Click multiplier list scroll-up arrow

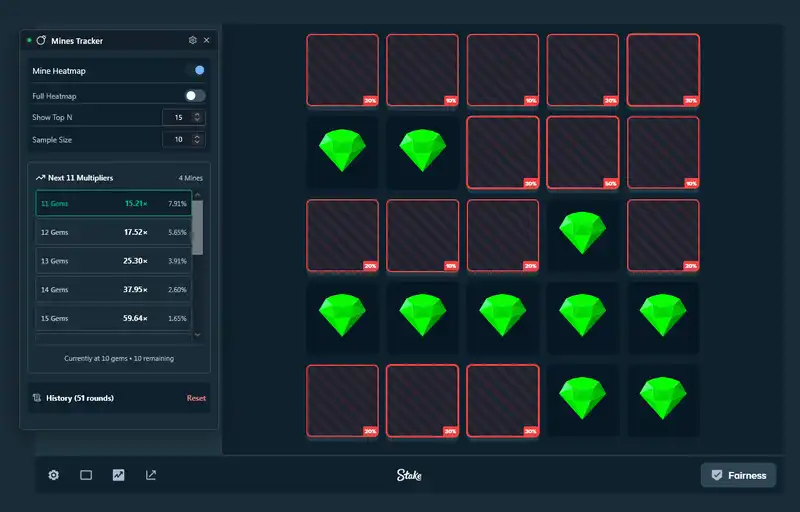point(197,195)
